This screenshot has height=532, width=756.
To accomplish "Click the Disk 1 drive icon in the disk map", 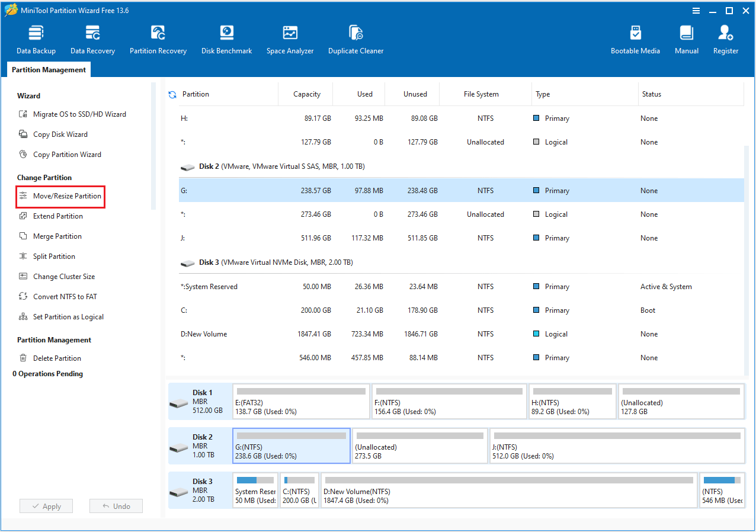I will [178, 403].
